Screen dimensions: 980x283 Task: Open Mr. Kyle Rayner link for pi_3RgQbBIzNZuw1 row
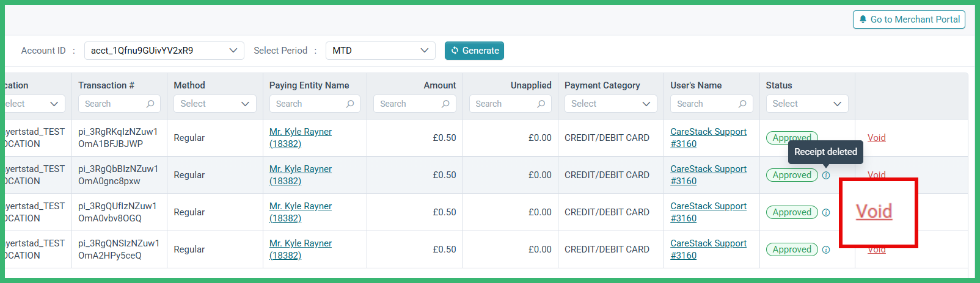(301, 175)
